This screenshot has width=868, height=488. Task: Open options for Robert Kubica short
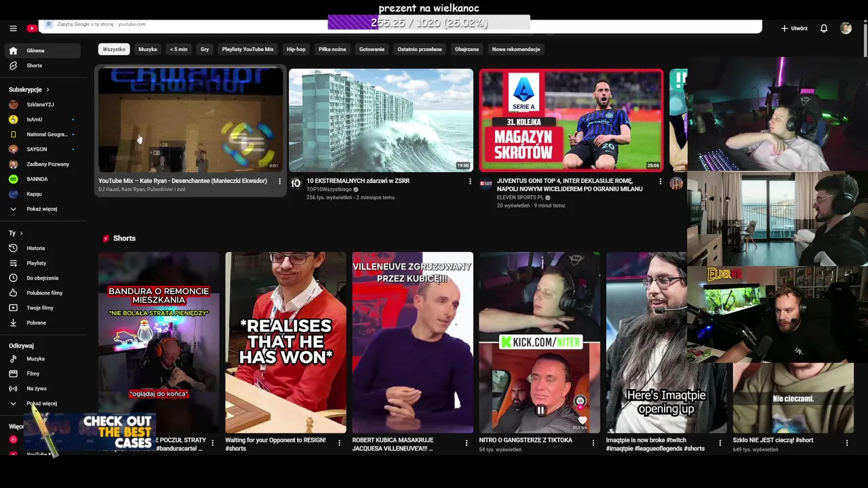[x=466, y=443]
